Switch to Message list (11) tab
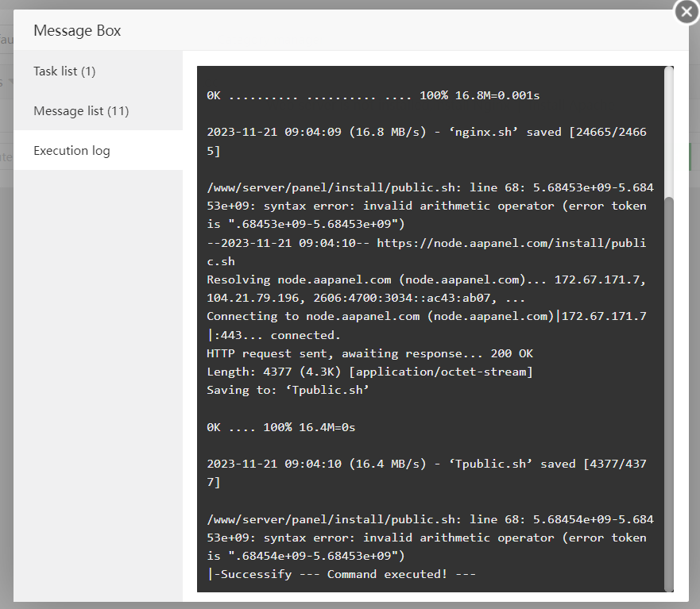The height and width of the screenshot is (609, 700). (81, 111)
